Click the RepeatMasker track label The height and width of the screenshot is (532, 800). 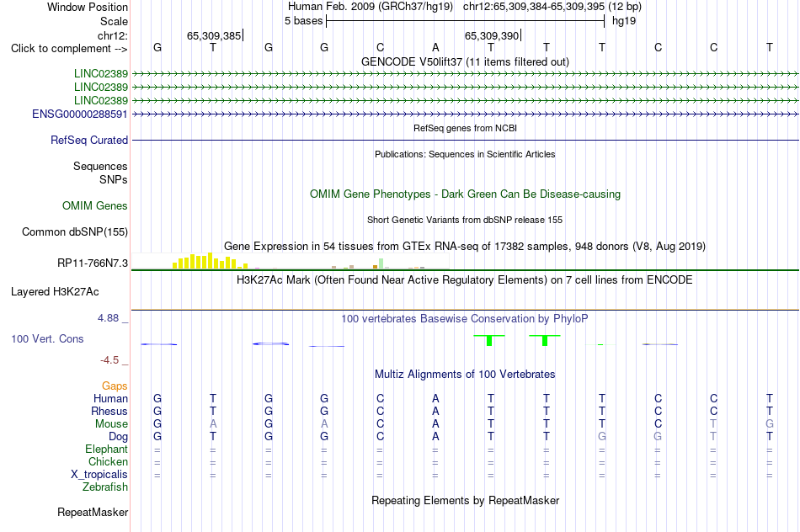pos(93,512)
